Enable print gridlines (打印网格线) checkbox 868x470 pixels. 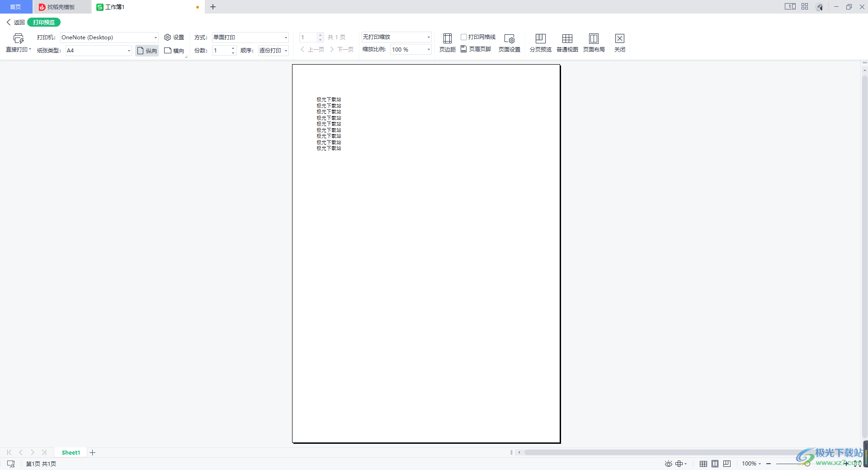point(464,37)
